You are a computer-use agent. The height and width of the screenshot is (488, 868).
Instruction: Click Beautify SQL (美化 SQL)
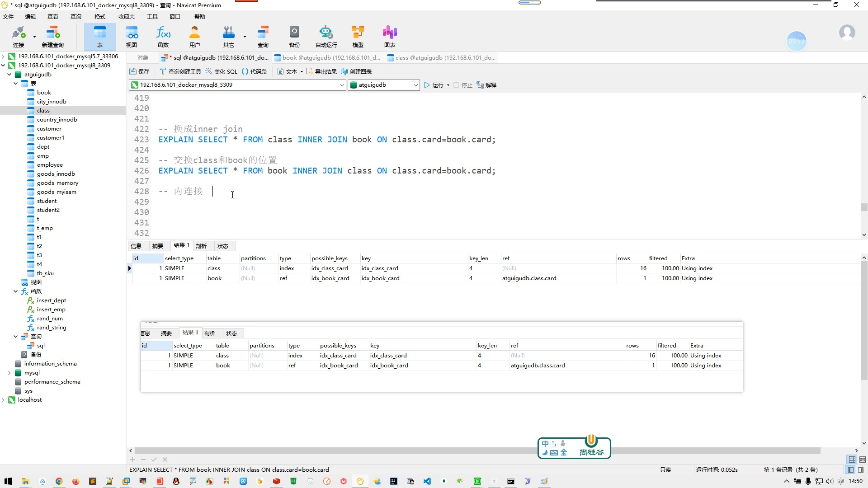221,71
